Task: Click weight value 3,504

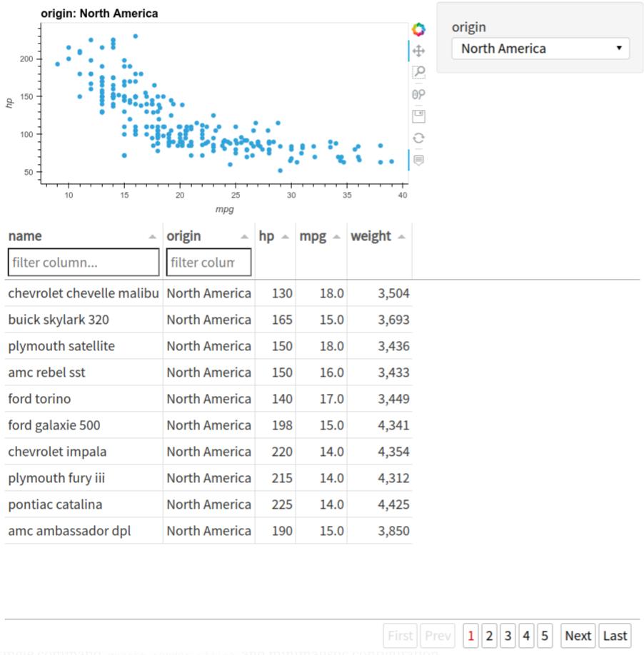Action: 393,293
